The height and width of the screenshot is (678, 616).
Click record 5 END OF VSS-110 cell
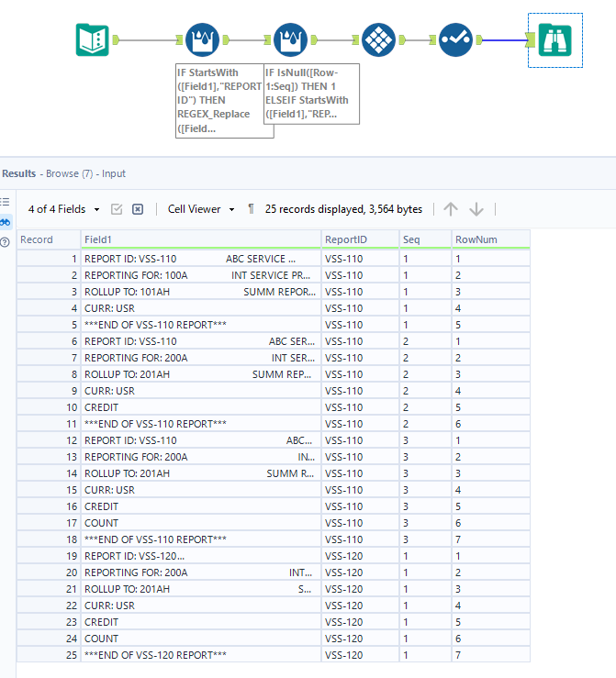point(201,325)
